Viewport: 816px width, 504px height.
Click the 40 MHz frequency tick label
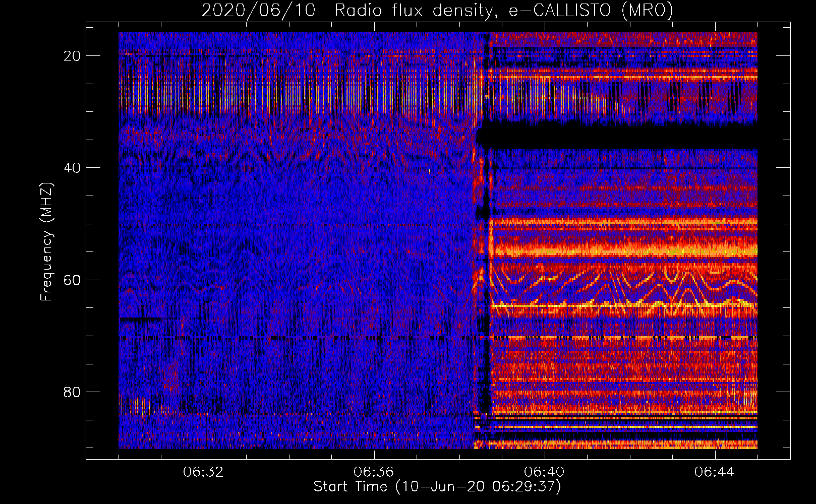[x=73, y=168]
